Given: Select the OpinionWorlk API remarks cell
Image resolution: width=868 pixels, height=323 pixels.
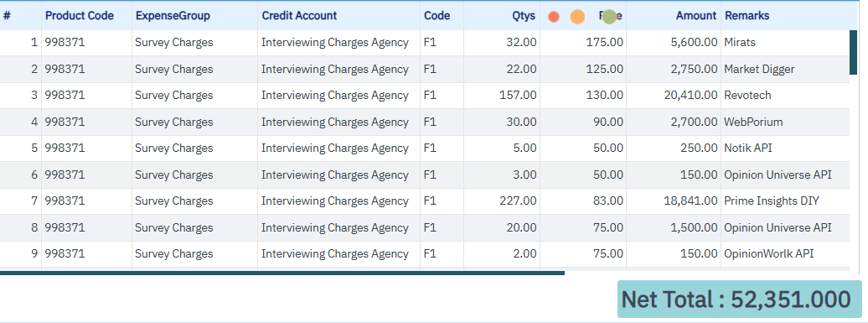Looking at the screenshot, I should (x=785, y=253).
